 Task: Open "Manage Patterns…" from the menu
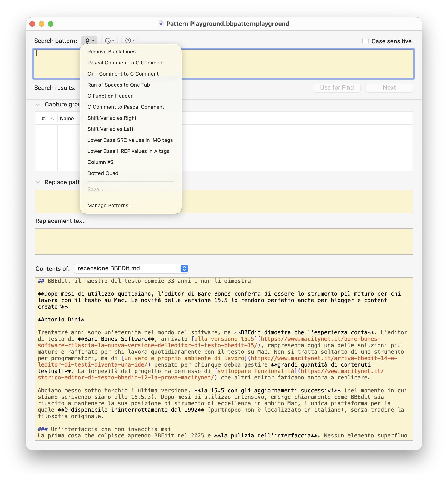[x=110, y=205]
